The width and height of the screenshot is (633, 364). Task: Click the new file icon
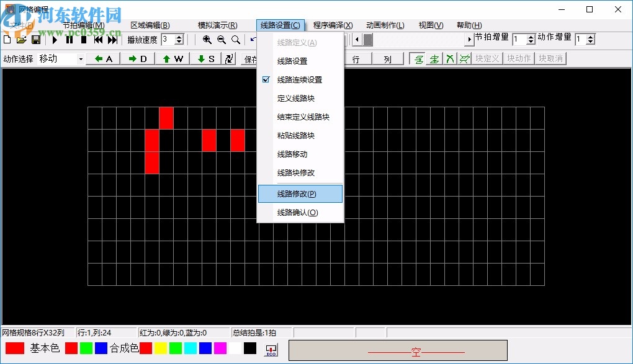coord(7,40)
